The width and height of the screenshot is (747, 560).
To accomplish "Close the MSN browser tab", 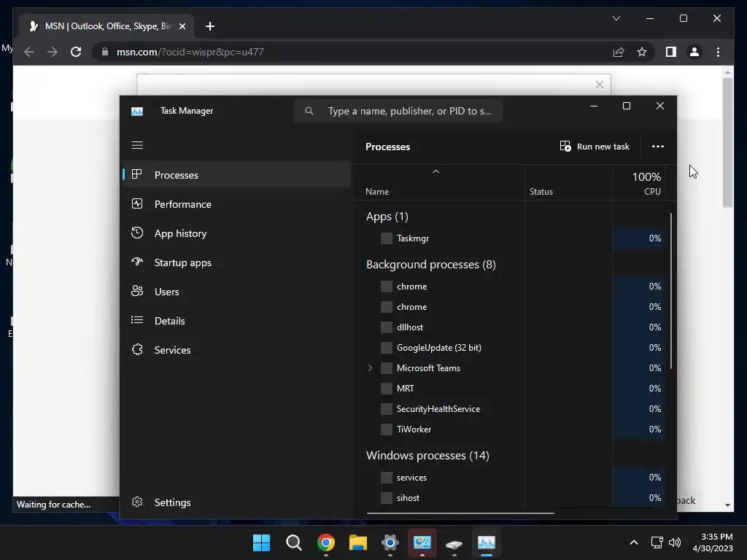I will click(182, 26).
